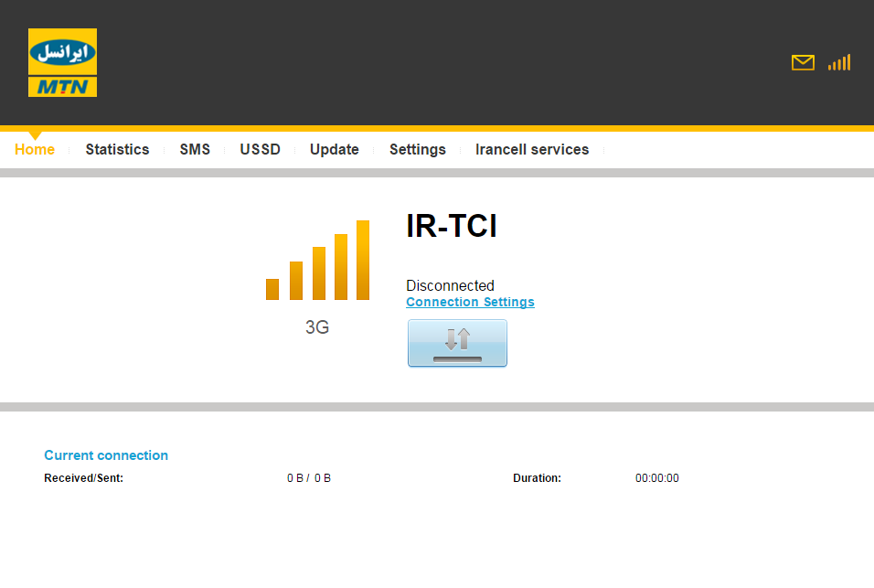Open the Update tab
The height and width of the screenshot is (588, 874).
[x=334, y=149]
